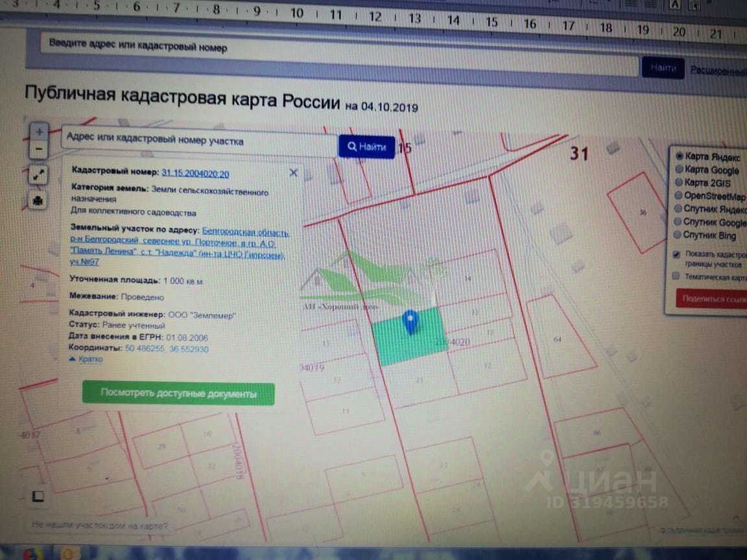Click the red Поделиться ссылкой button

click(711, 299)
